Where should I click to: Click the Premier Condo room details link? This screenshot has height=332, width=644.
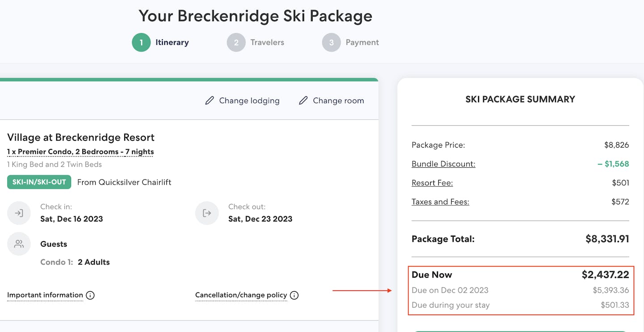[80, 152]
